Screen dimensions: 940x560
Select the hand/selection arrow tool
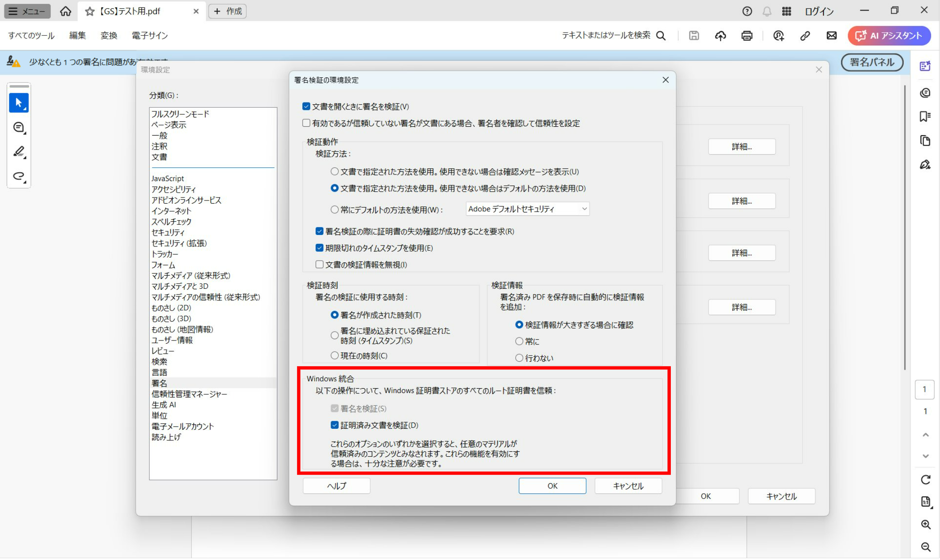pos(19,102)
